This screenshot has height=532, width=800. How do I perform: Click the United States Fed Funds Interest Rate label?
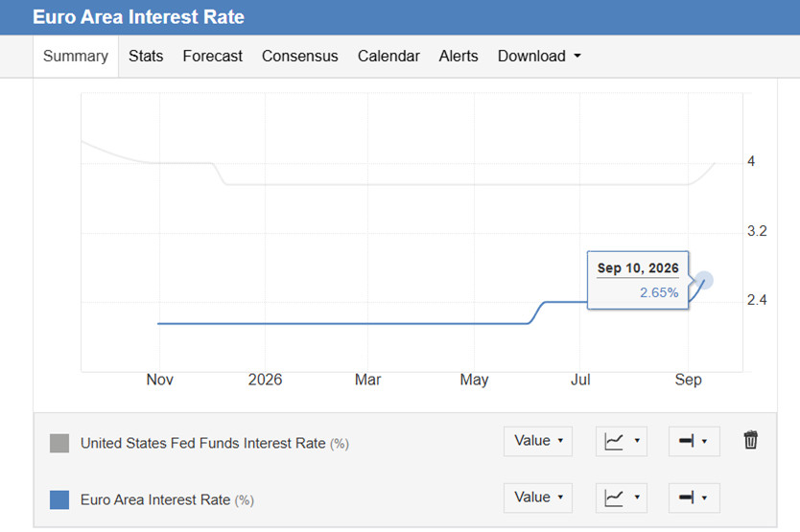[214, 443]
